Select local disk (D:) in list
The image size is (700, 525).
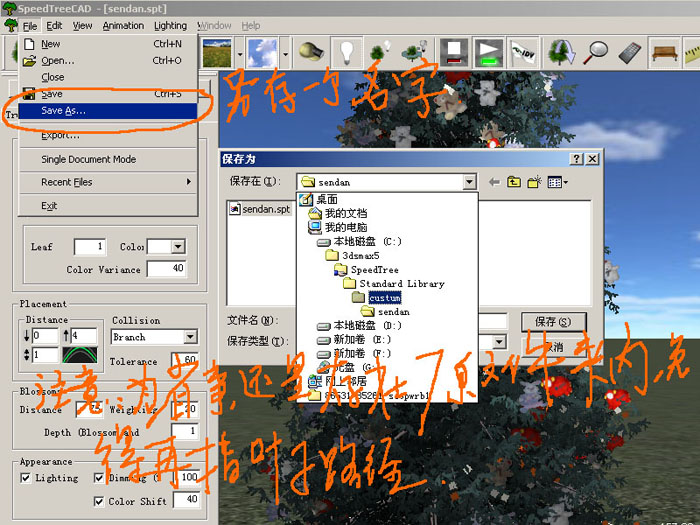pos(359,325)
